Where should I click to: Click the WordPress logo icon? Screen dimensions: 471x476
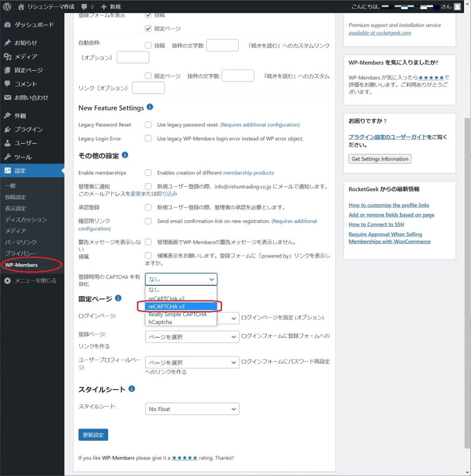(x=7, y=7)
